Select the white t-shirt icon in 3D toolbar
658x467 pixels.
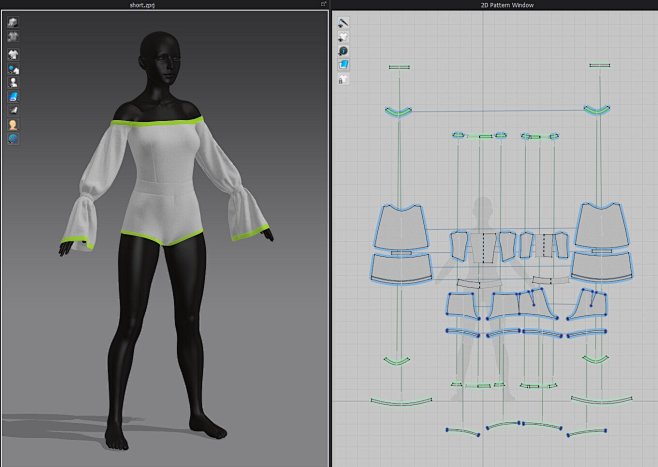click(14, 54)
